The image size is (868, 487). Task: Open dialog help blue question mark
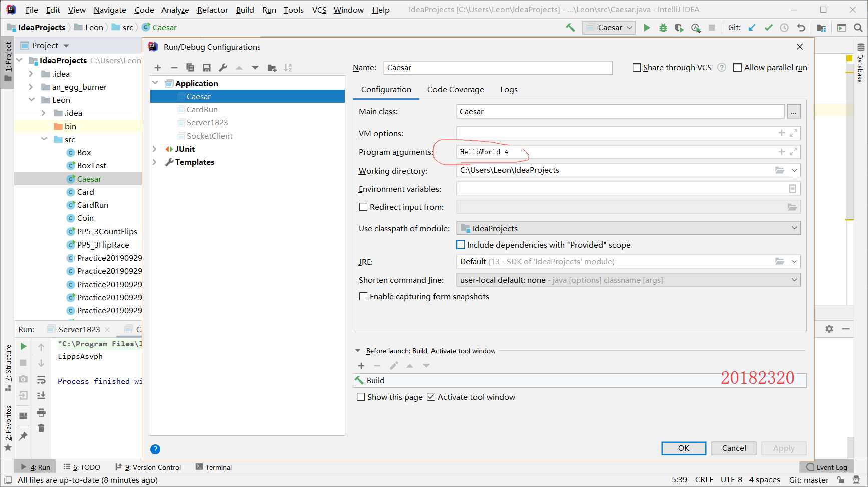click(x=155, y=449)
